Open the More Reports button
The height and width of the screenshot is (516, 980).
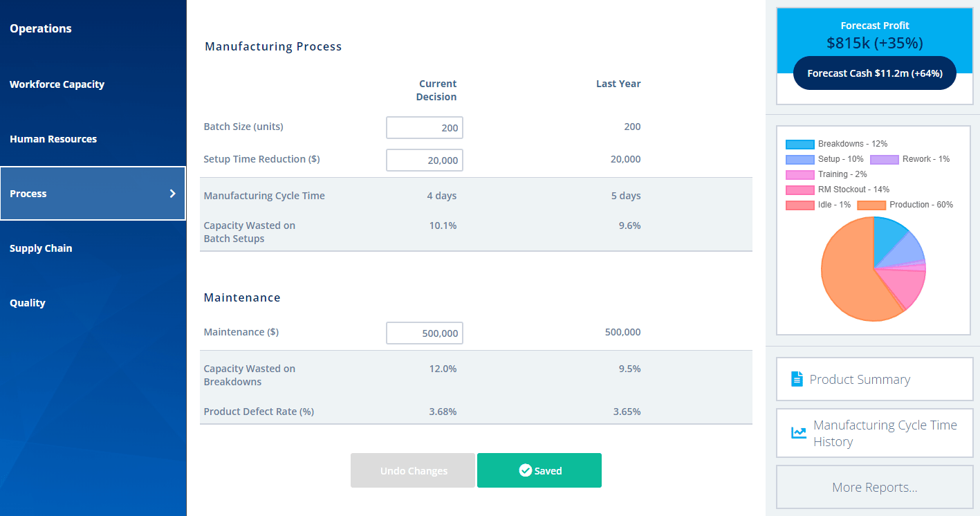[874, 488]
